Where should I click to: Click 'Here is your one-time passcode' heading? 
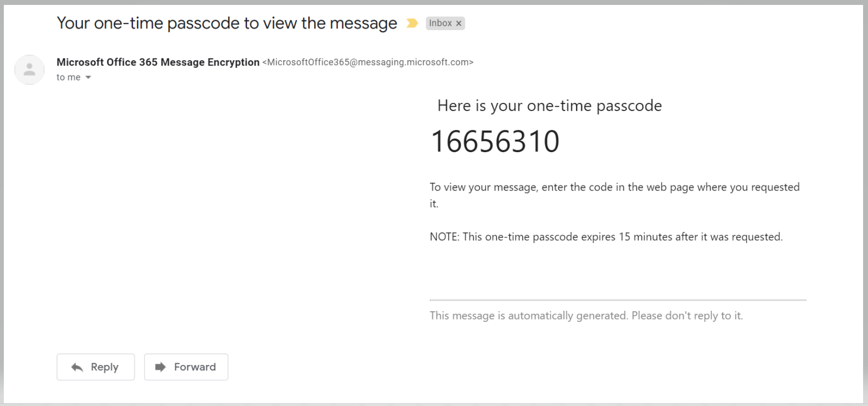click(x=549, y=106)
